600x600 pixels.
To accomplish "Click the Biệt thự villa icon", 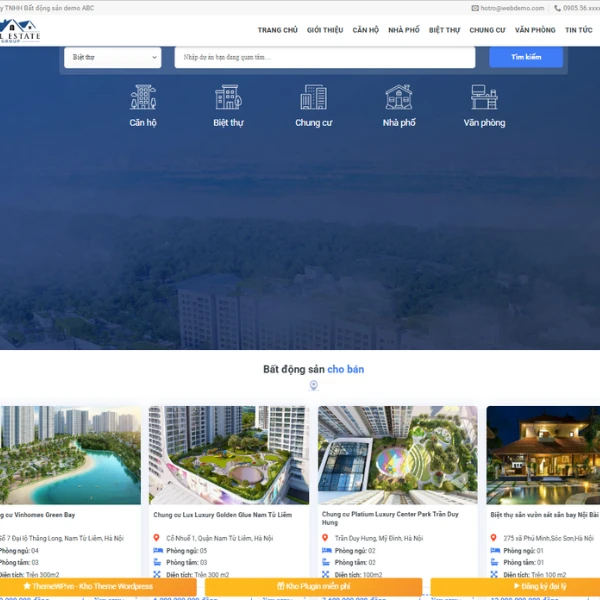I will tap(228, 97).
